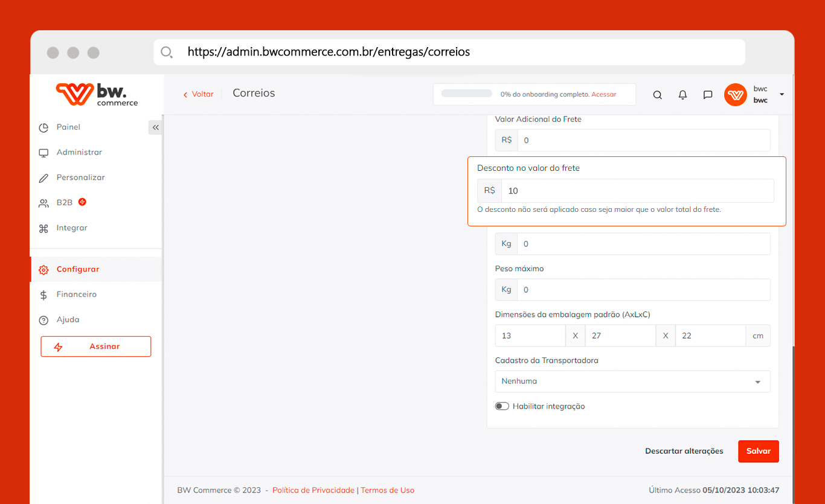Open the chat messages icon
825x504 pixels.
[708, 95]
